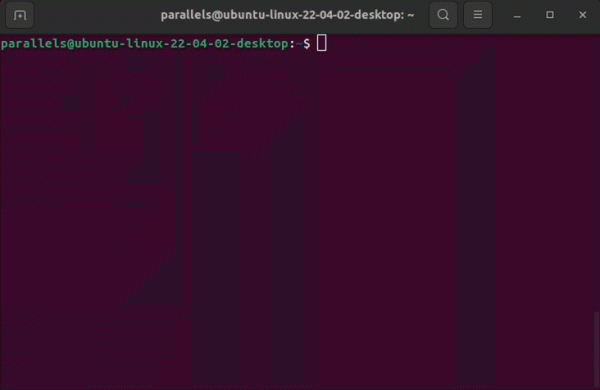Open the terminal search tool
This screenshot has height=390, width=600.
point(443,15)
